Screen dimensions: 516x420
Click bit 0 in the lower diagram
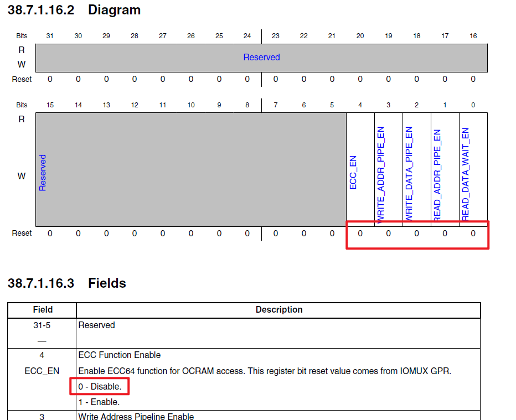[473, 105]
